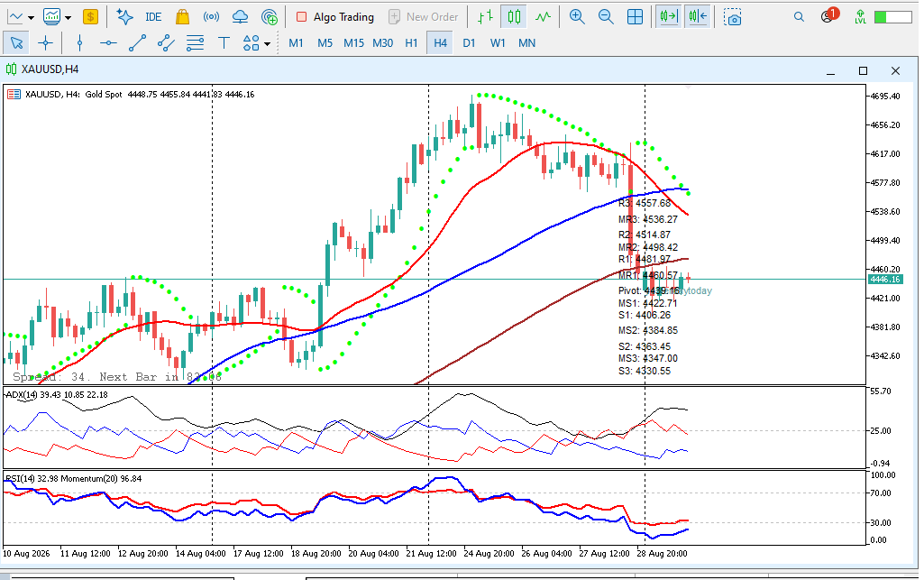Take a chart screenshot with camera icon
Image resolution: width=924 pixels, height=580 pixels.
click(x=732, y=17)
